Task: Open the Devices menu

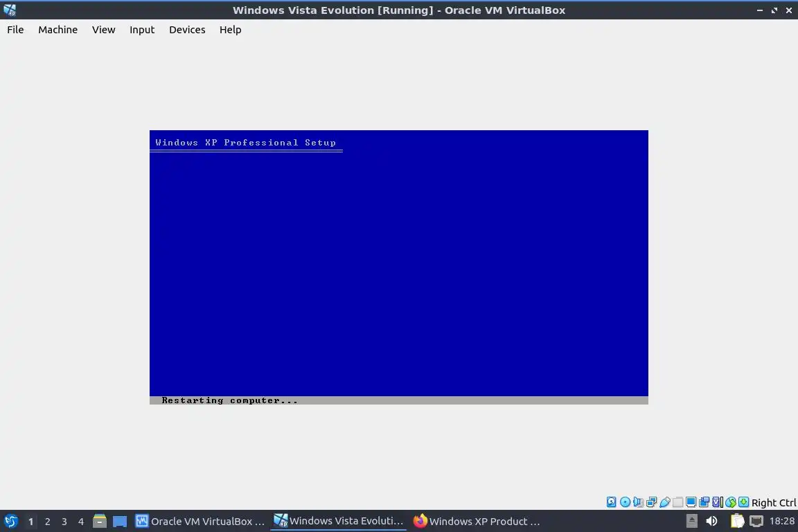Action: [x=187, y=30]
